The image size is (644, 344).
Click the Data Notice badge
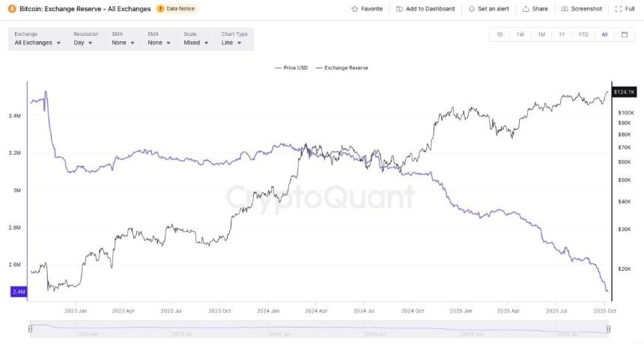pos(177,9)
